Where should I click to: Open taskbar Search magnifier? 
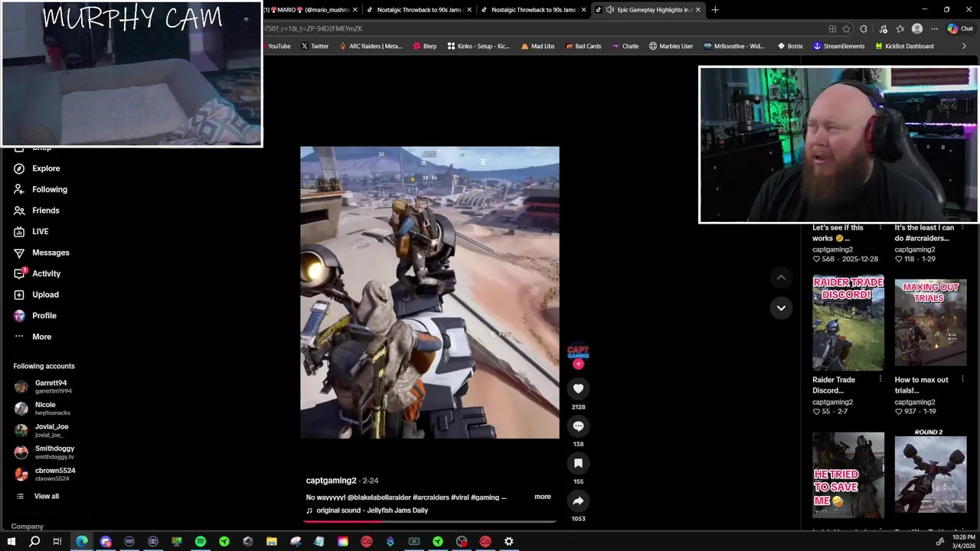(x=34, y=541)
